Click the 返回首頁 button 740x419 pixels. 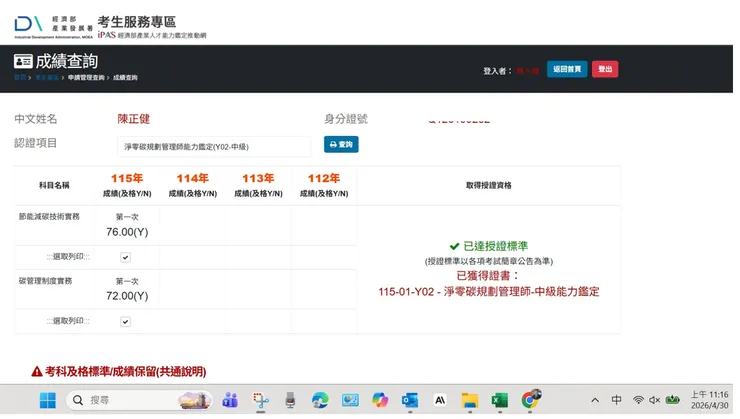[x=567, y=69]
